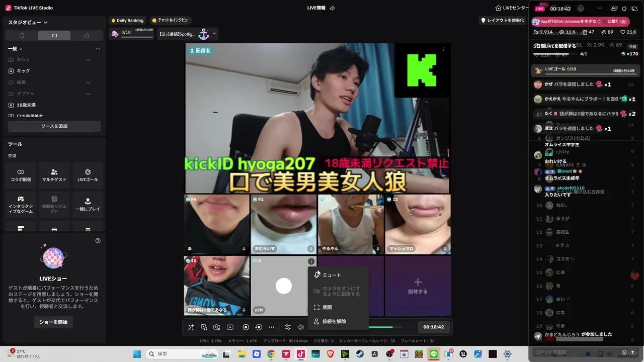The height and width of the screenshot is (362, 644).
Task: Open the audio mixer sliders icon
Action: click(x=288, y=327)
